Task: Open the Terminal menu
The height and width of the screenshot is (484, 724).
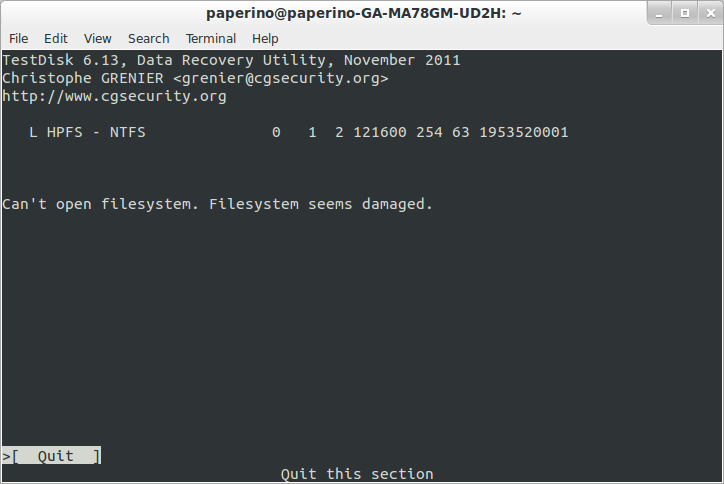Action: 211,38
